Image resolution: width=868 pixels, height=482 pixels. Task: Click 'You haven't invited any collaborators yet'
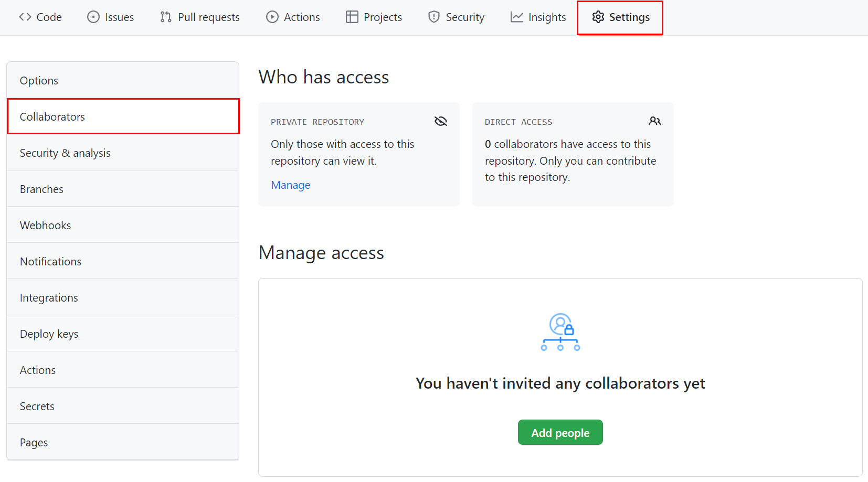(560, 383)
